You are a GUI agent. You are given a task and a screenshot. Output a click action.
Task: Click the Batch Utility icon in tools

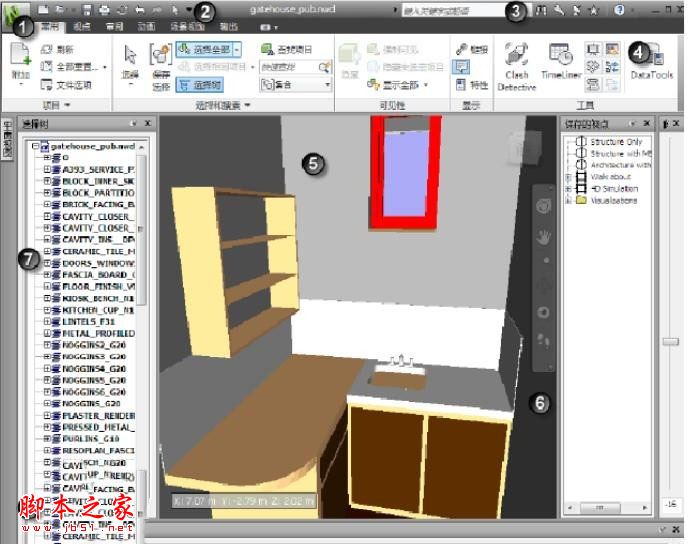pyautogui.click(x=593, y=84)
